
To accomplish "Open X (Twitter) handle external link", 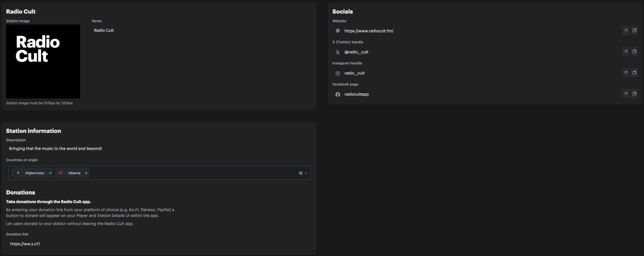I will point(625,51).
